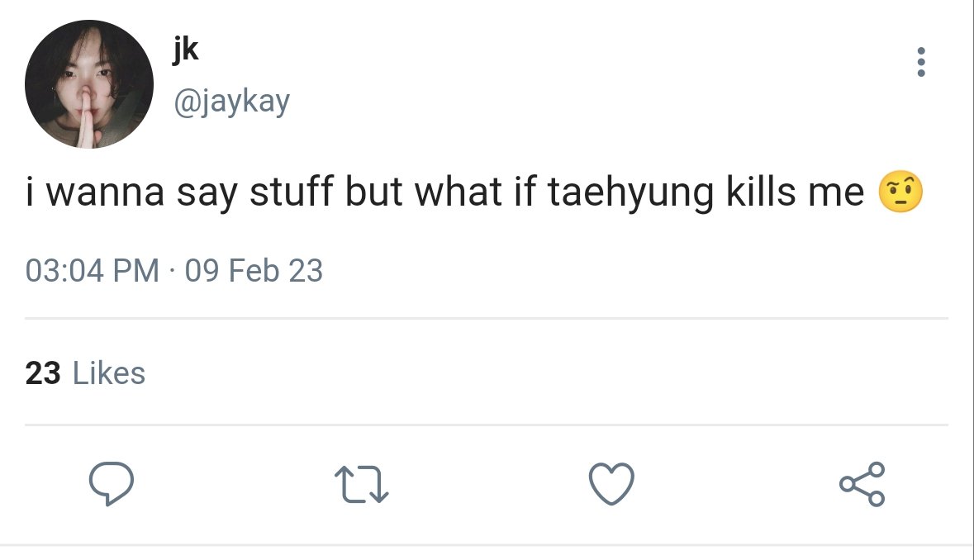Screen dimensions: 974x560
Task: Open the three-dot more options menu
Action: pyautogui.click(x=920, y=62)
